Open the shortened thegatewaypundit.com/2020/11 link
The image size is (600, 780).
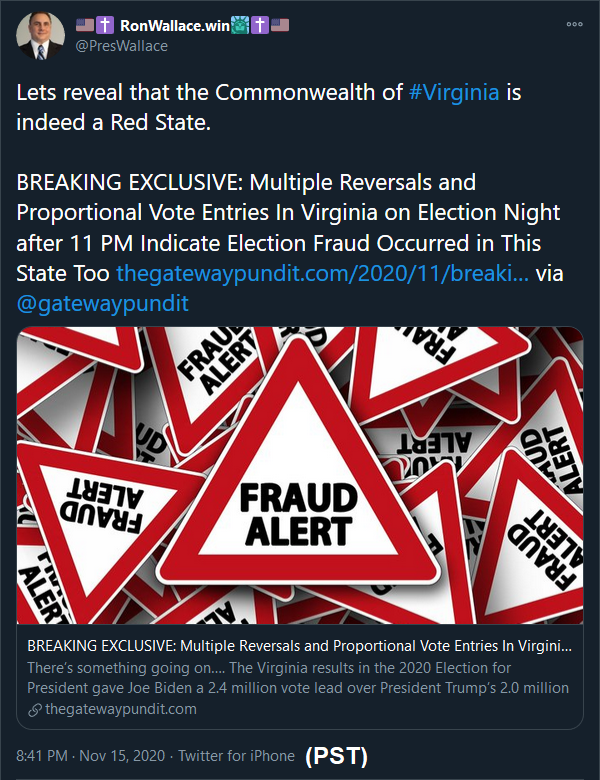(323, 273)
